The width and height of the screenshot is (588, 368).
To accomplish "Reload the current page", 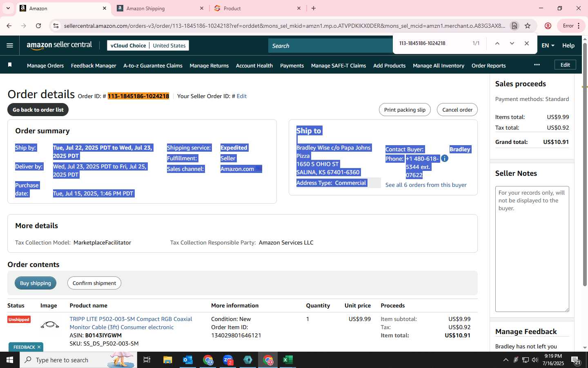I will click(38, 26).
